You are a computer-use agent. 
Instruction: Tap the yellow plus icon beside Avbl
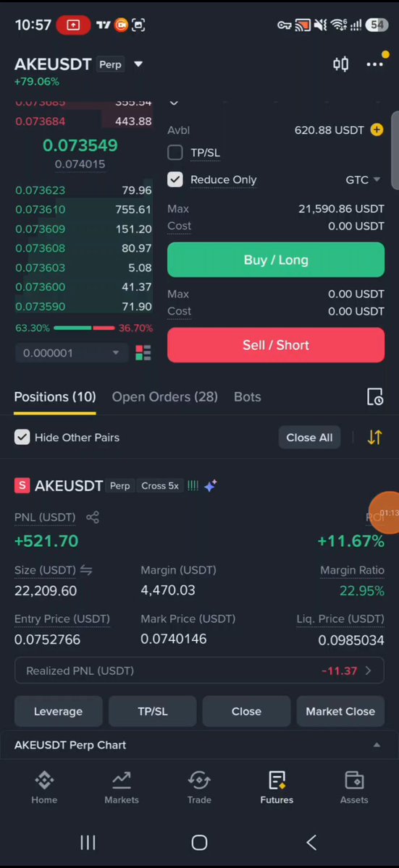point(377,130)
